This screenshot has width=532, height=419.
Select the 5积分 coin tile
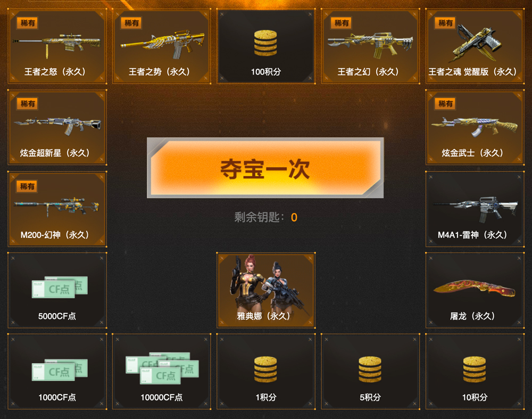pos(370,372)
